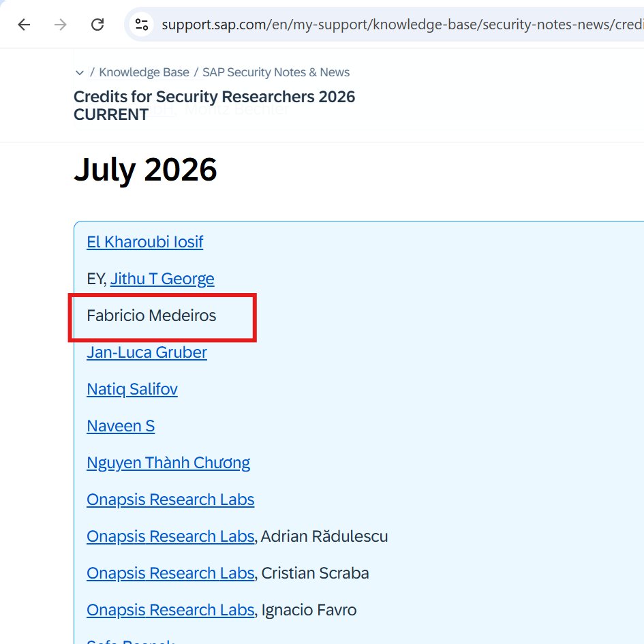Click Ignacio Favro name text
Image resolution: width=644 pixels, height=644 pixels.
click(x=309, y=610)
